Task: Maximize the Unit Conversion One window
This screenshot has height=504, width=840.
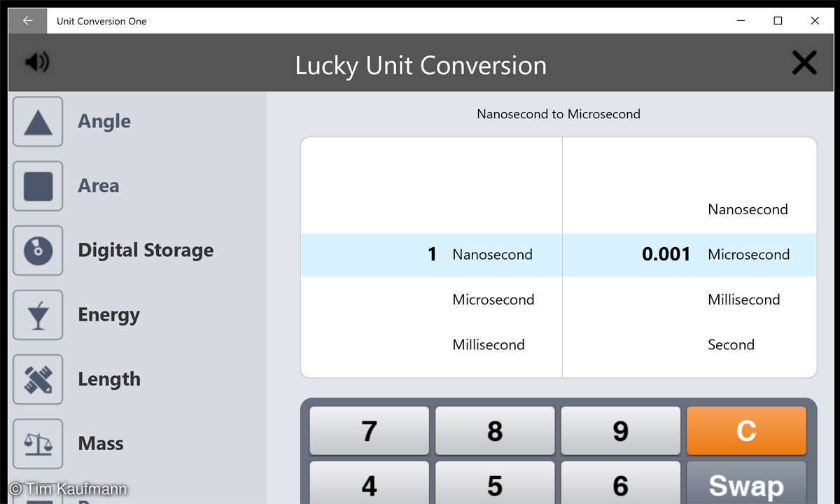Action: 778,21
